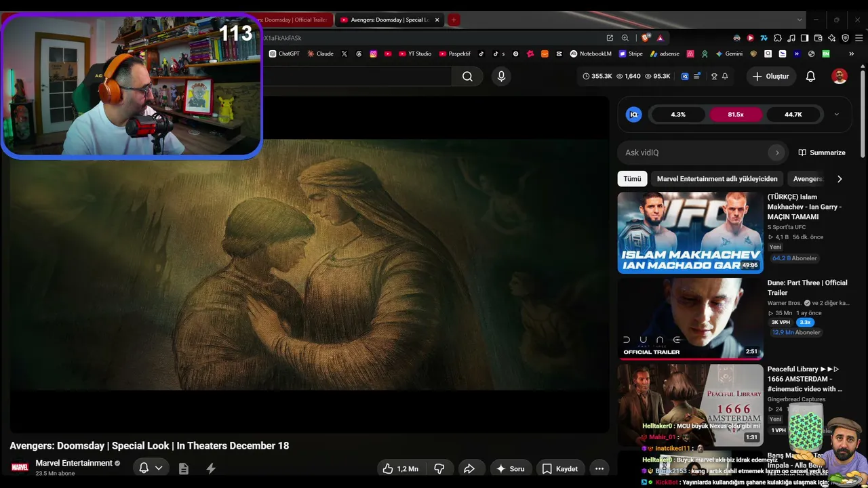Click the lightning bolt icon

point(211,468)
